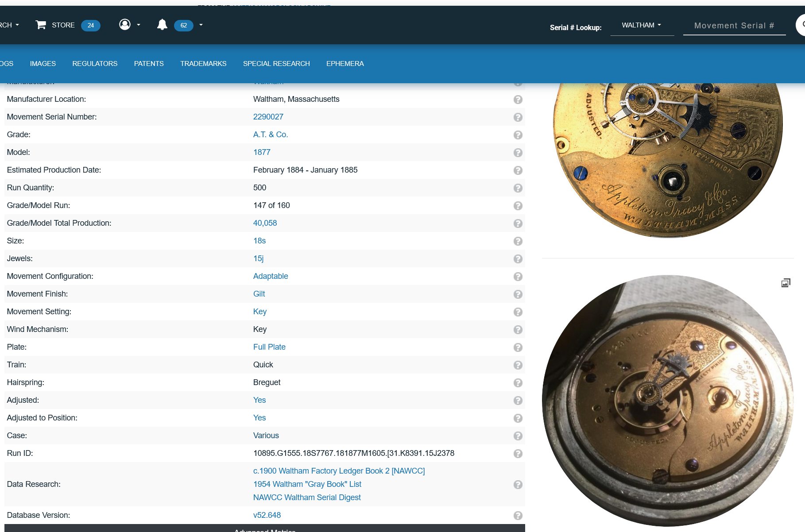Screen dimensions: 805x532
Task: Open the PATENTS menu
Action: click(149, 64)
